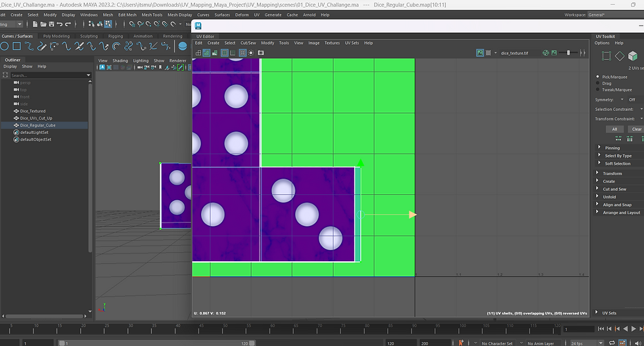The height and width of the screenshot is (346, 644).
Task: Select the NURBS square shelf icon
Action: (x=16, y=46)
